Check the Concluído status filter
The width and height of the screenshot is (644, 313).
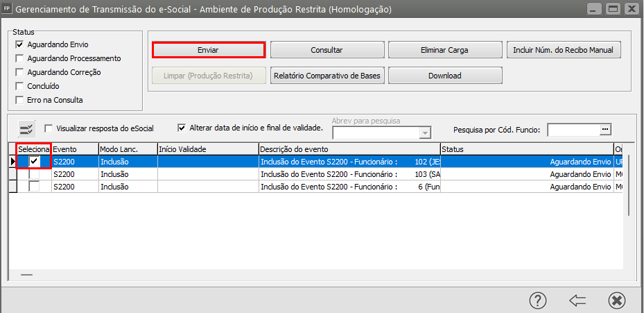tap(19, 86)
